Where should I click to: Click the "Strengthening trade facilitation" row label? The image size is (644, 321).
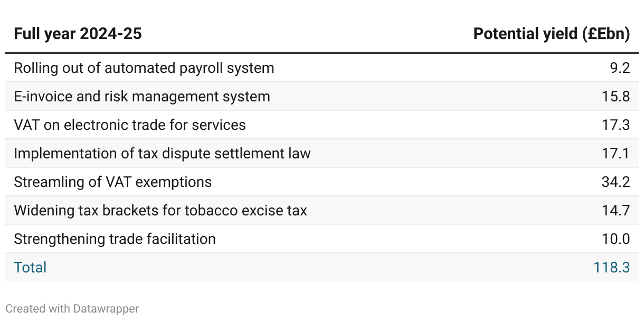coord(115,239)
